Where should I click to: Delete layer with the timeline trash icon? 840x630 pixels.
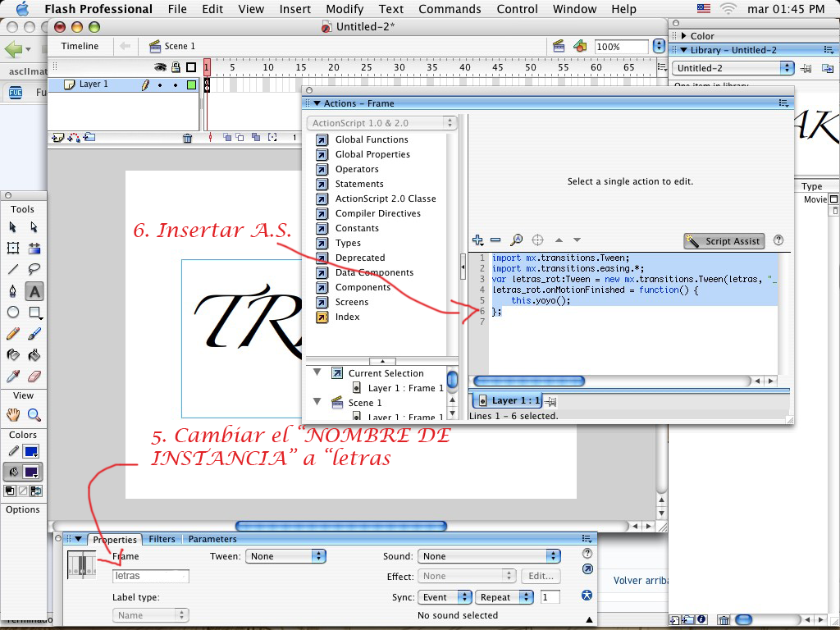click(188, 138)
